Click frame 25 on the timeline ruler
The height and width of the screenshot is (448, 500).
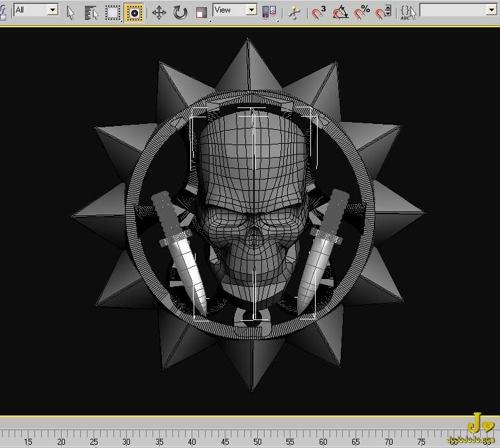pyautogui.click(x=94, y=441)
